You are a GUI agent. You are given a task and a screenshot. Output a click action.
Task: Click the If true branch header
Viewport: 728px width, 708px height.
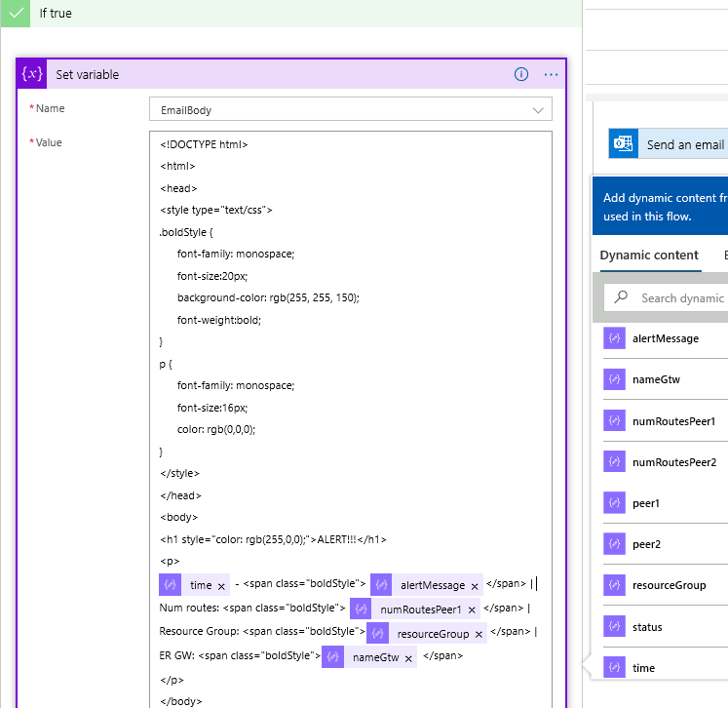tap(290, 13)
